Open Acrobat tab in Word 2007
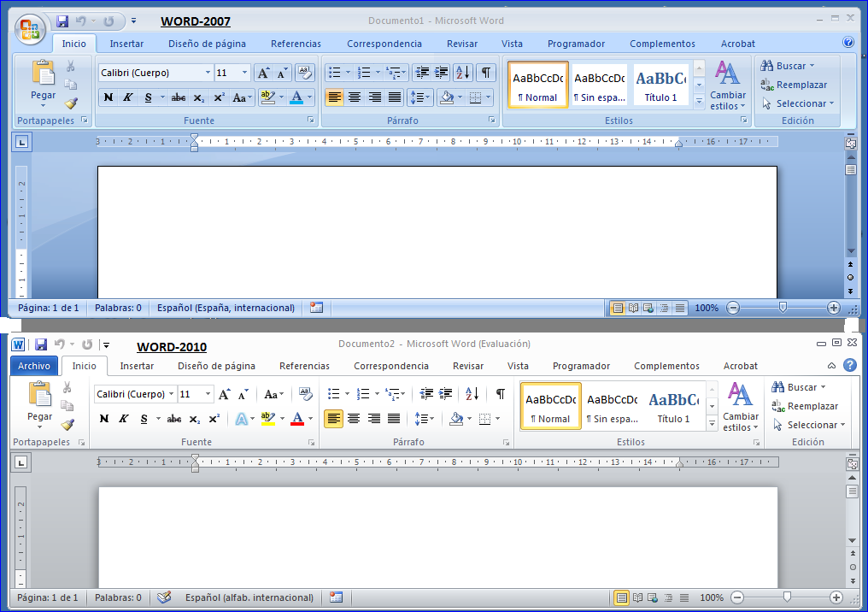The width and height of the screenshot is (868, 612). tap(737, 44)
